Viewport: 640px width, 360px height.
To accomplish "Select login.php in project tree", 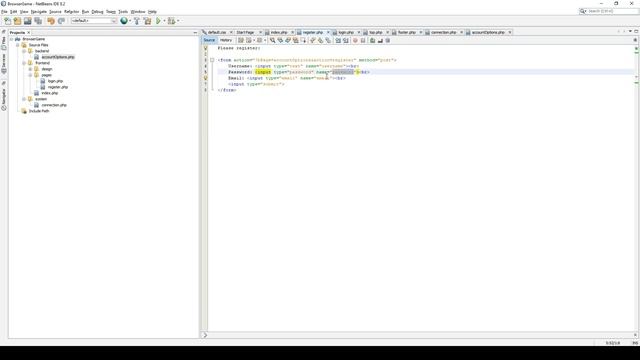I will [x=55, y=81].
